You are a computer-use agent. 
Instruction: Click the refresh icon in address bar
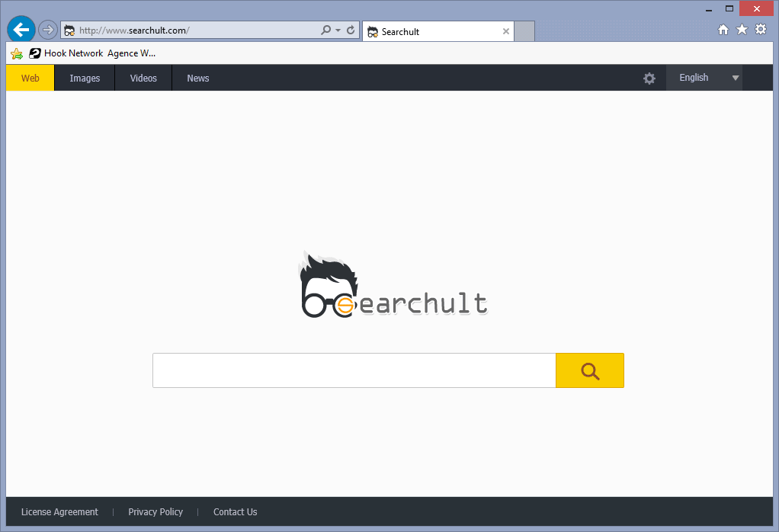(351, 30)
